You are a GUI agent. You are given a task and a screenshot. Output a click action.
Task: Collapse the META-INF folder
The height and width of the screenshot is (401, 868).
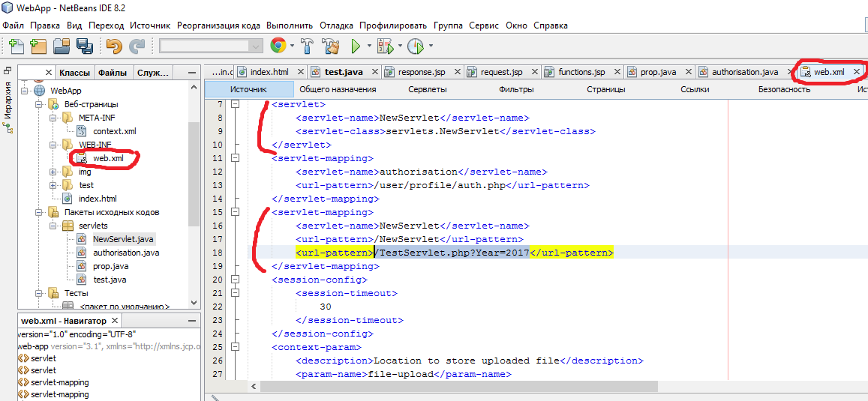pyautogui.click(x=53, y=117)
